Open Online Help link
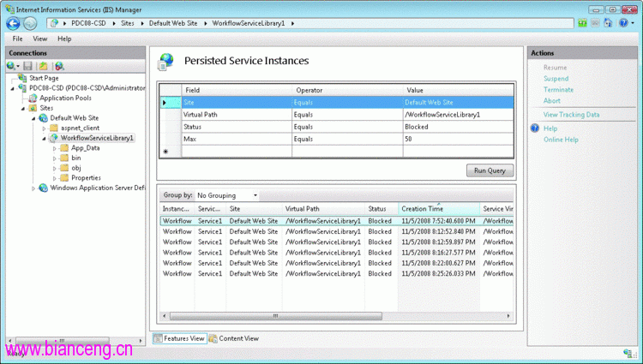The height and width of the screenshot is (364, 643). tap(561, 140)
